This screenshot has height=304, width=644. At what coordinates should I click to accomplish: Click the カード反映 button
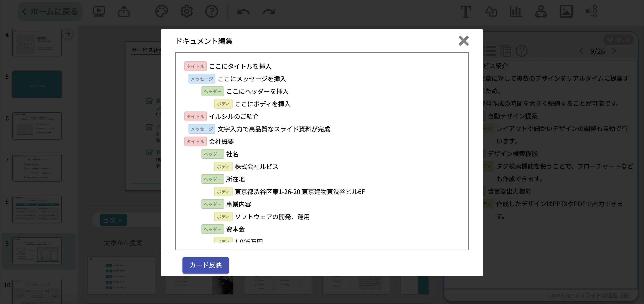205,265
